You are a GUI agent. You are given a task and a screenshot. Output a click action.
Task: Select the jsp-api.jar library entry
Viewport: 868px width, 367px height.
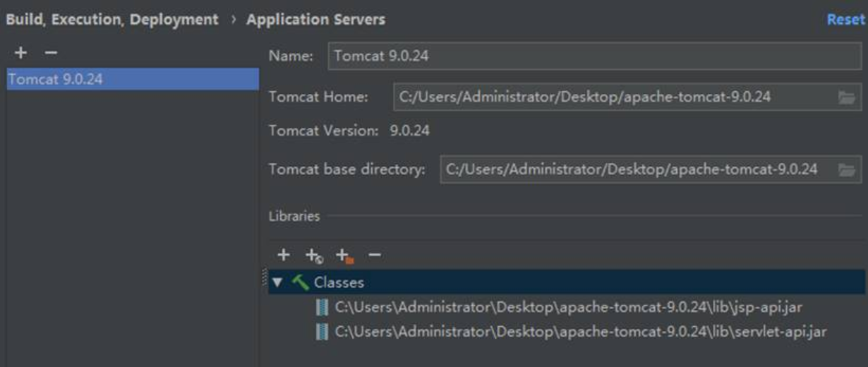[568, 307]
